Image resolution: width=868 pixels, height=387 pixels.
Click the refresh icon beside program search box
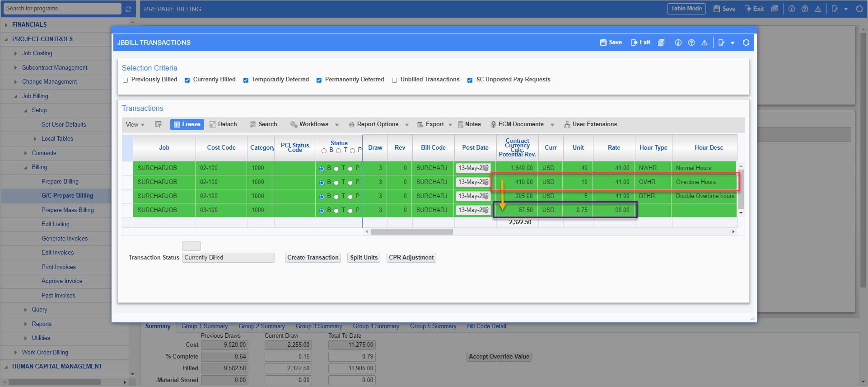pos(128,9)
